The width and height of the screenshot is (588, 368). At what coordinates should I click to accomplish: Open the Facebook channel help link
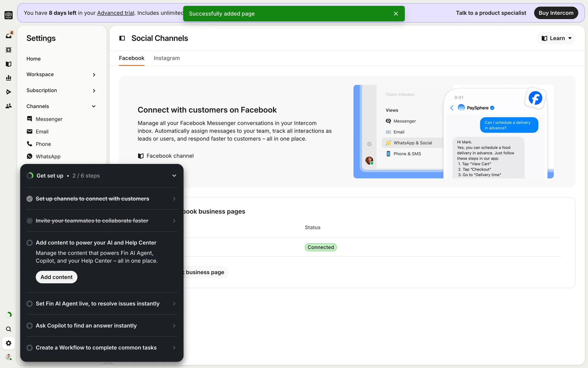[x=170, y=156]
